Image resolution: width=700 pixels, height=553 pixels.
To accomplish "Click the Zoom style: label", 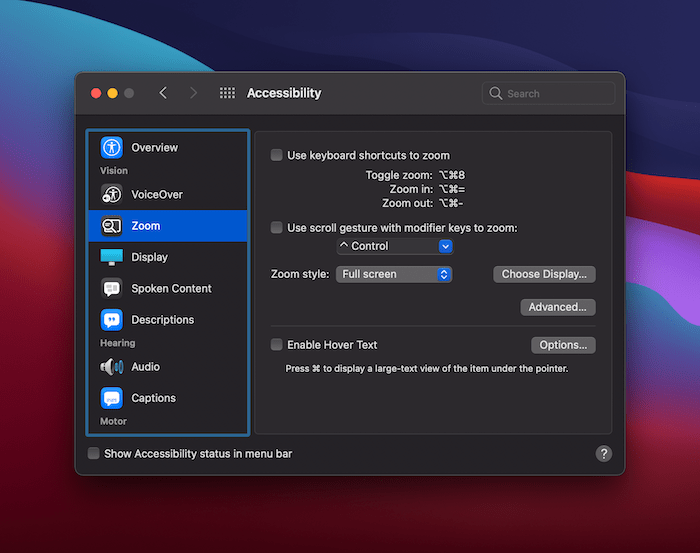I will click(x=300, y=274).
